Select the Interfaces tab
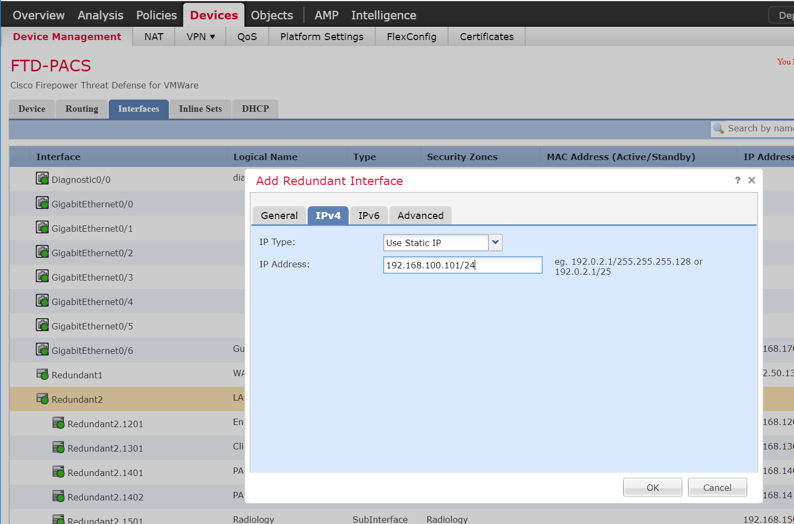This screenshot has height=524, width=794. [x=139, y=109]
